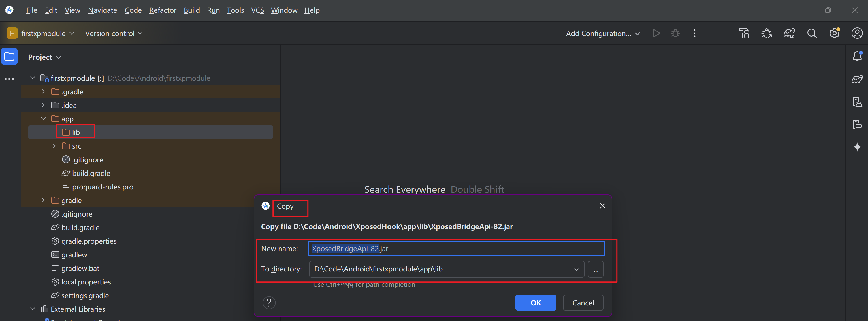Click the Attach Debugger to Process icon
Image resolution: width=868 pixels, height=321 pixels.
point(767,33)
